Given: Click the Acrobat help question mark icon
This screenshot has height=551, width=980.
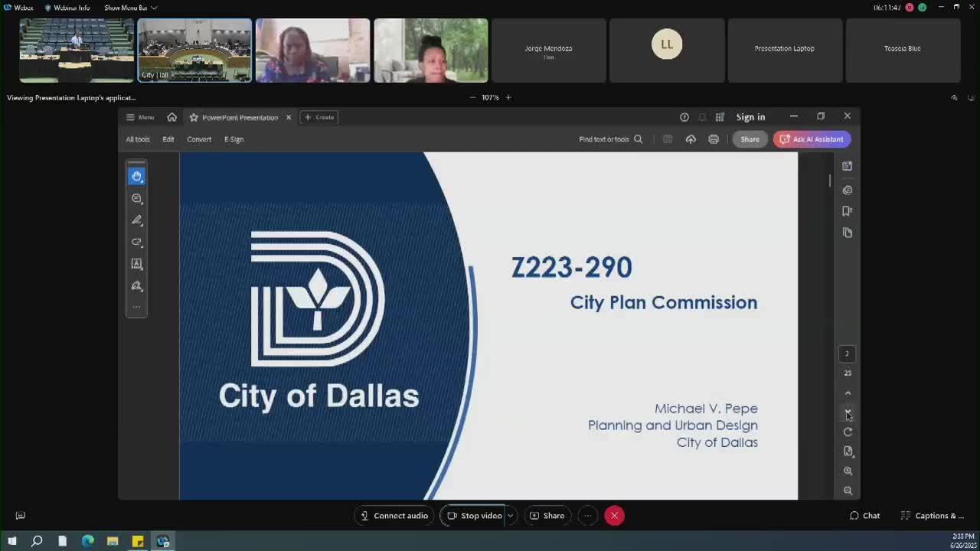Looking at the screenshot, I should pyautogui.click(x=684, y=117).
